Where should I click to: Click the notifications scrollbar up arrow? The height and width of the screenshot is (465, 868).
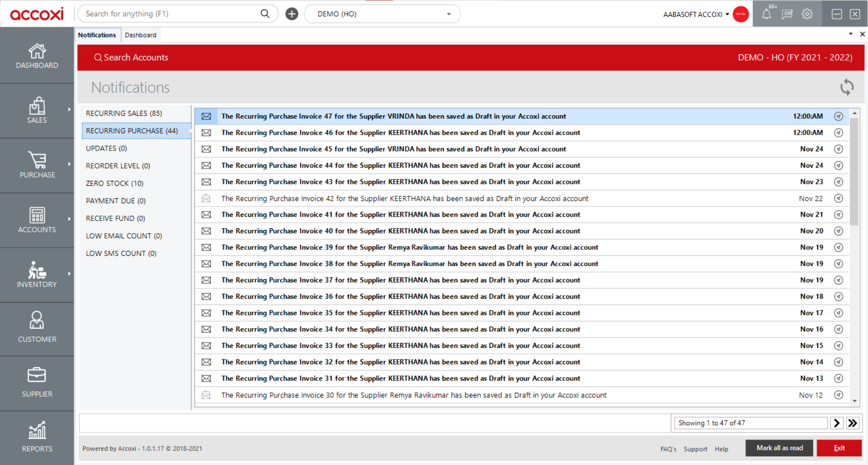coord(854,113)
